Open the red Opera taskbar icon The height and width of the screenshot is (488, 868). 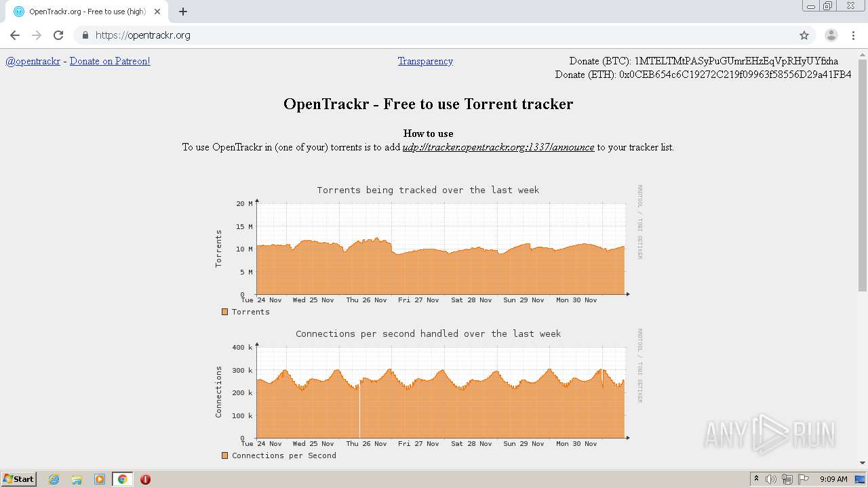coord(145,479)
